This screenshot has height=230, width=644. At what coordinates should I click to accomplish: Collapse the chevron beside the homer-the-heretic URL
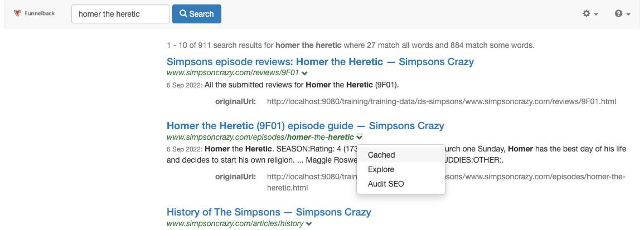pos(360,138)
